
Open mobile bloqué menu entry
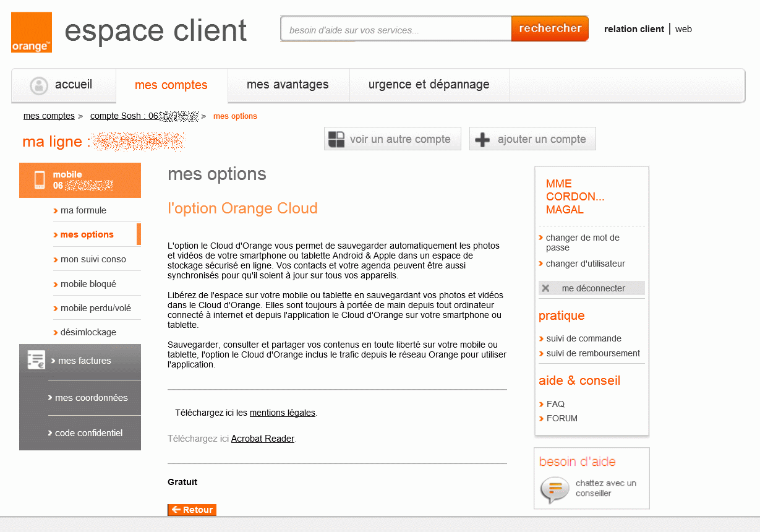[88, 284]
